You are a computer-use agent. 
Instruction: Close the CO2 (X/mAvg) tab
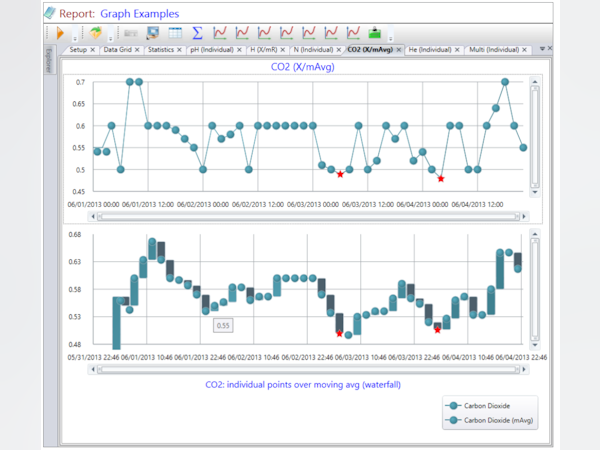(x=399, y=50)
